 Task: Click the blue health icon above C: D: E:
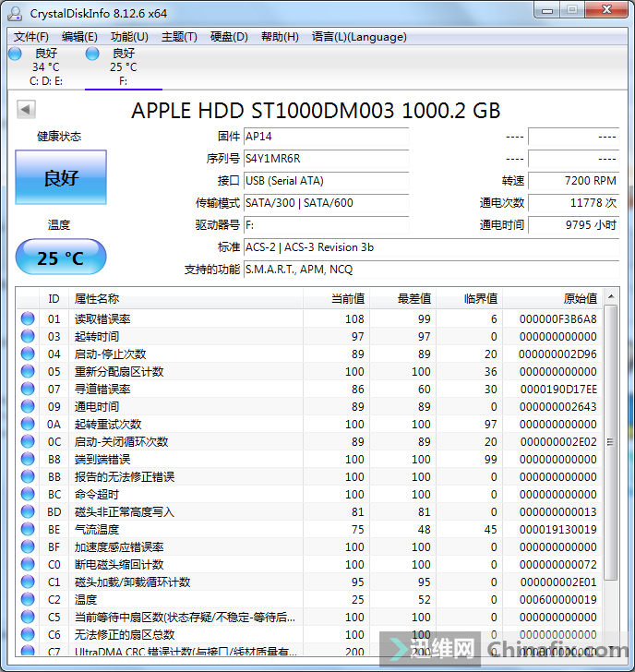(x=15, y=54)
